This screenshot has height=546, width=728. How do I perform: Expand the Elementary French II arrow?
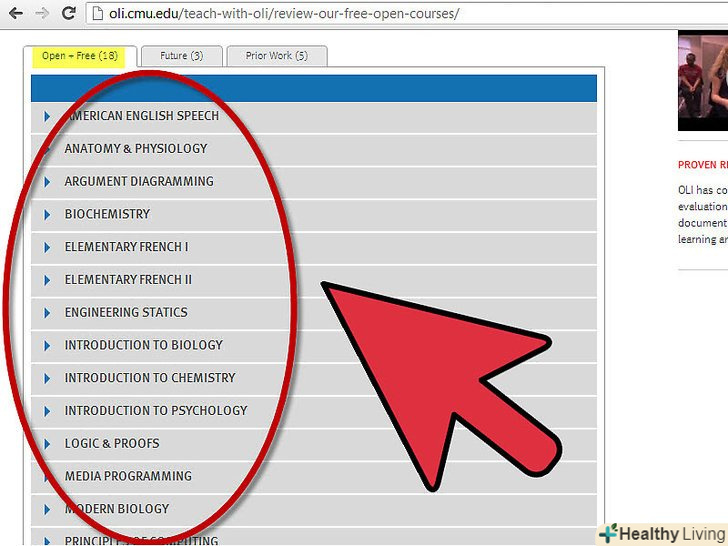tap(47, 280)
